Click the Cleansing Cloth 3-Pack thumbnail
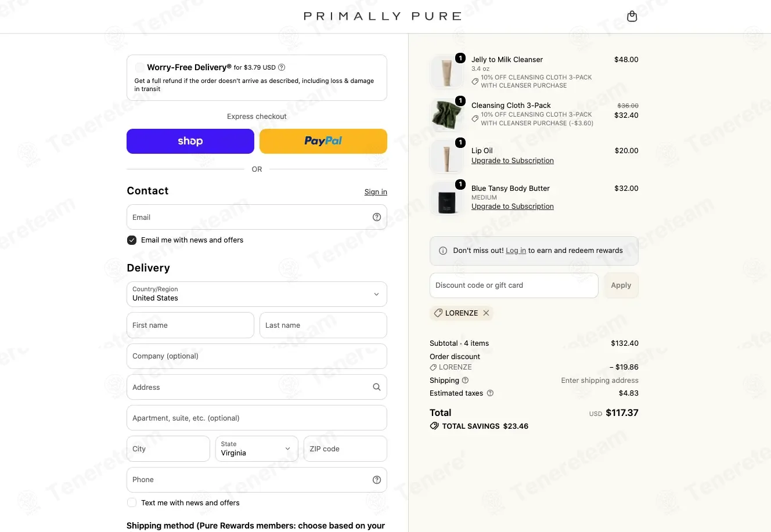 (446, 114)
